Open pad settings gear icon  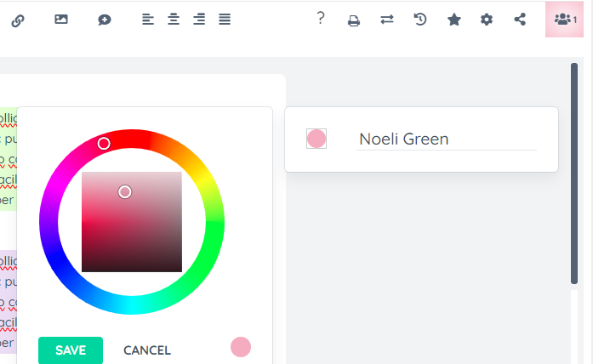[x=487, y=20]
